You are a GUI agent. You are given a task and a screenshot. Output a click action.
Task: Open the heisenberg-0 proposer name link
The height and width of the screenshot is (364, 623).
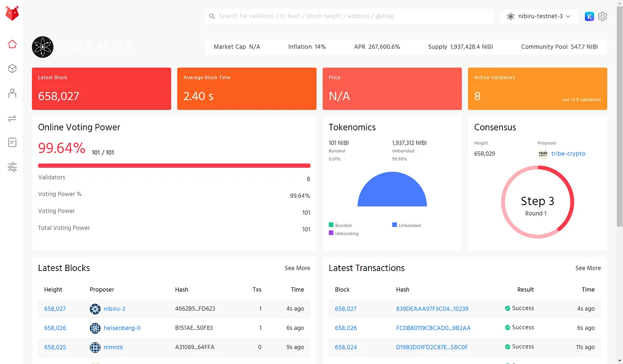coord(122,328)
